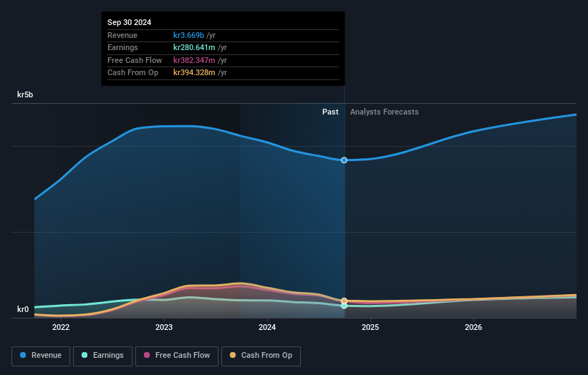This screenshot has height=375, width=588.
Task: Click the kr3.669b revenue value
Action: point(188,35)
